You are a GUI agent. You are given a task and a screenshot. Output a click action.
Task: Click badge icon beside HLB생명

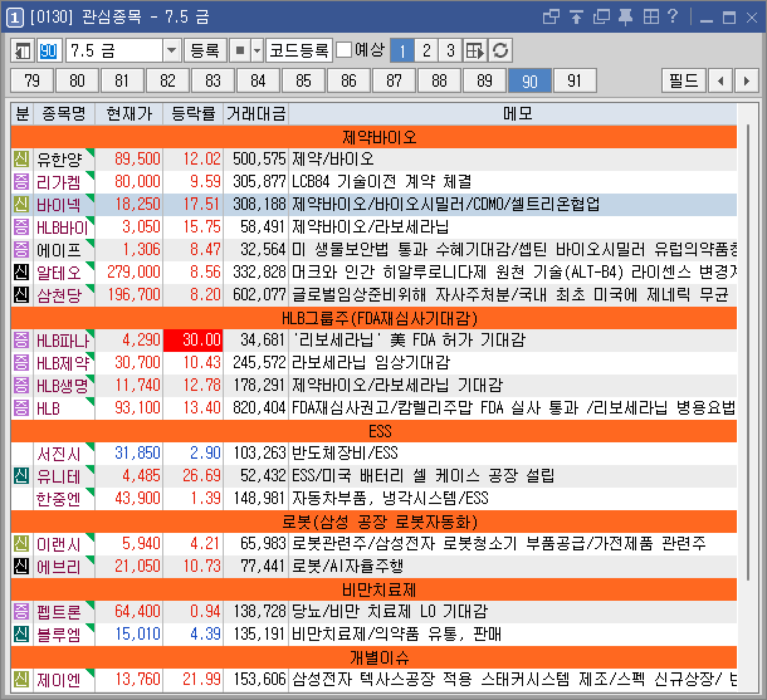coord(21,385)
